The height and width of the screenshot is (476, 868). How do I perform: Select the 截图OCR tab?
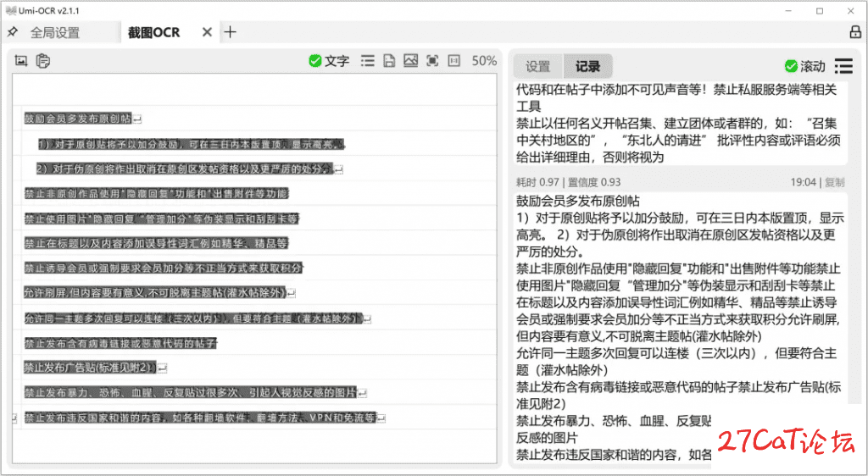[153, 32]
